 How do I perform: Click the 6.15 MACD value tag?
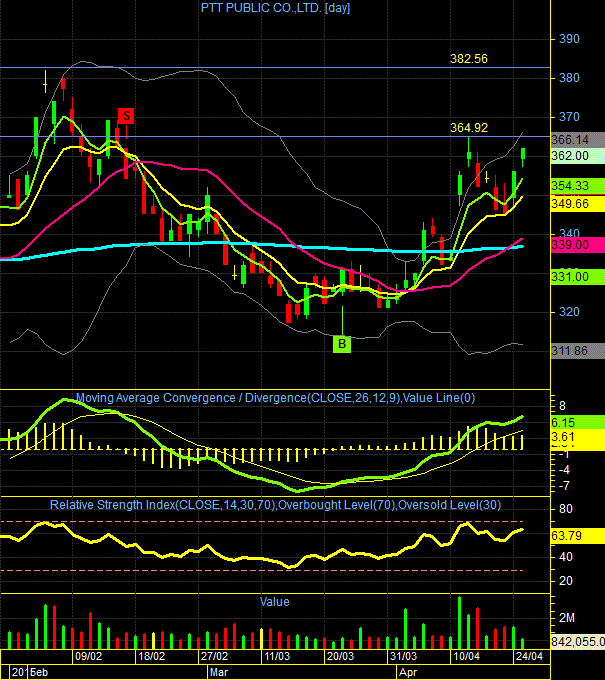point(578,422)
